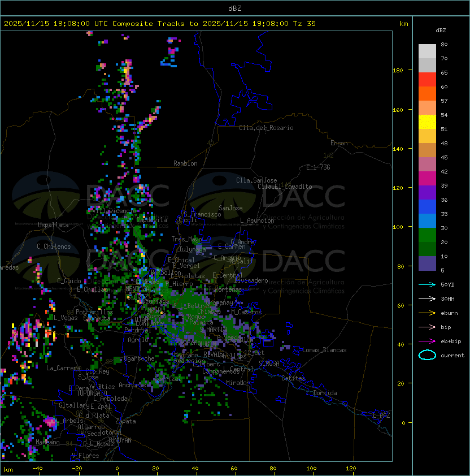This screenshot has height=476, width=470.
Task: Click the 'Clla.del_Rosario' map label
Action: point(266,128)
